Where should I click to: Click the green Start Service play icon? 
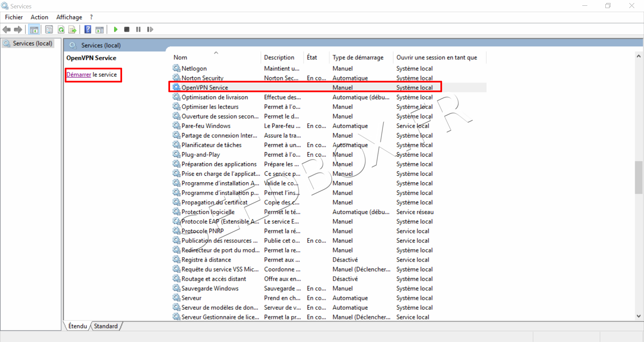pos(116,30)
